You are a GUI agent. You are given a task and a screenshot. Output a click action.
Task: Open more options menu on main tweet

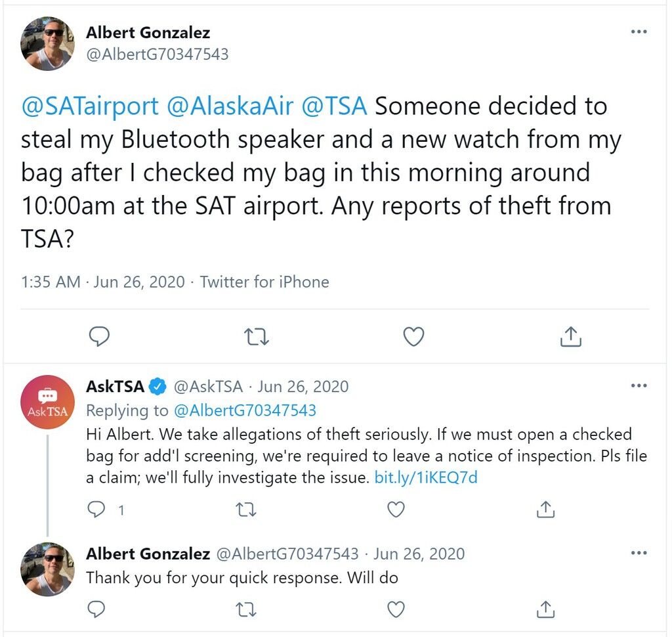pos(639,32)
